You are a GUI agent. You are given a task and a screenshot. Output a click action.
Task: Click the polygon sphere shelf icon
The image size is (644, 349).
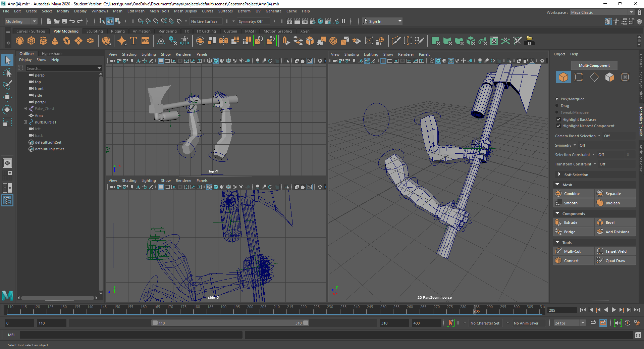click(x=20, y=41)
